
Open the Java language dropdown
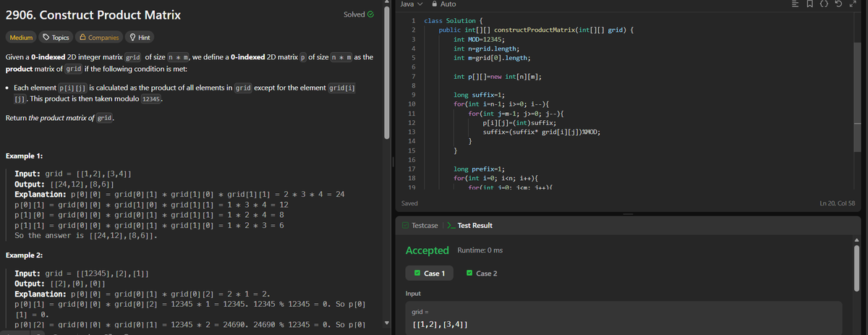[x=410, y=4]
